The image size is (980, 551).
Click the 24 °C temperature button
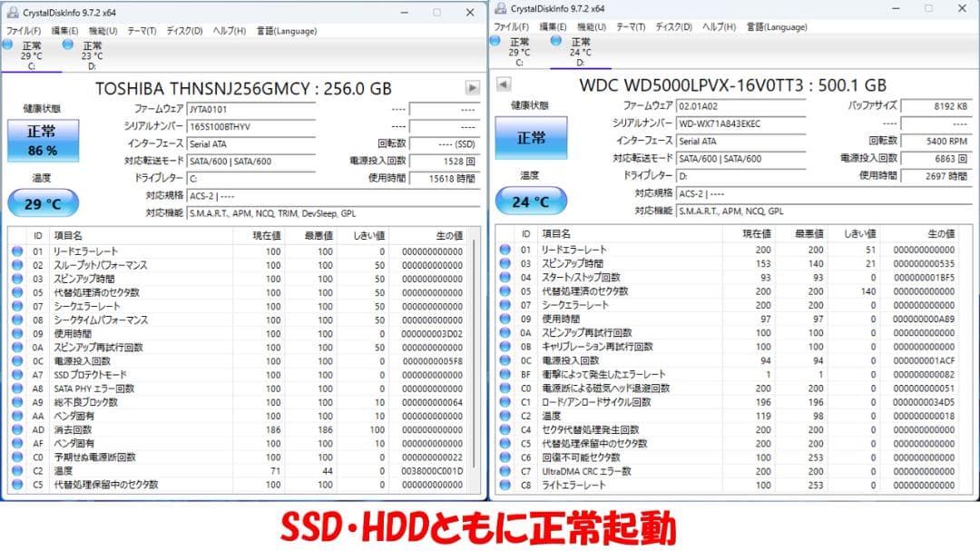coord(531,202)
